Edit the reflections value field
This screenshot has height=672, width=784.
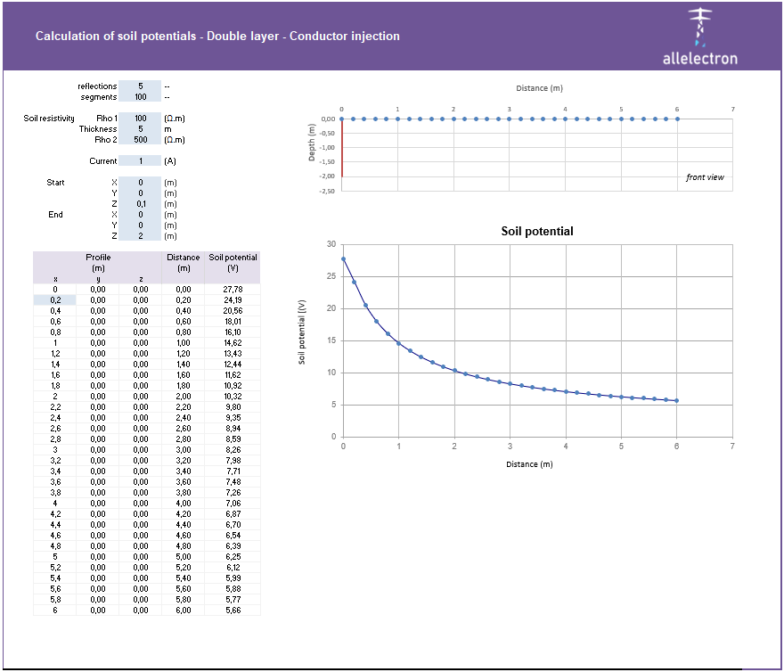point(143,86)
